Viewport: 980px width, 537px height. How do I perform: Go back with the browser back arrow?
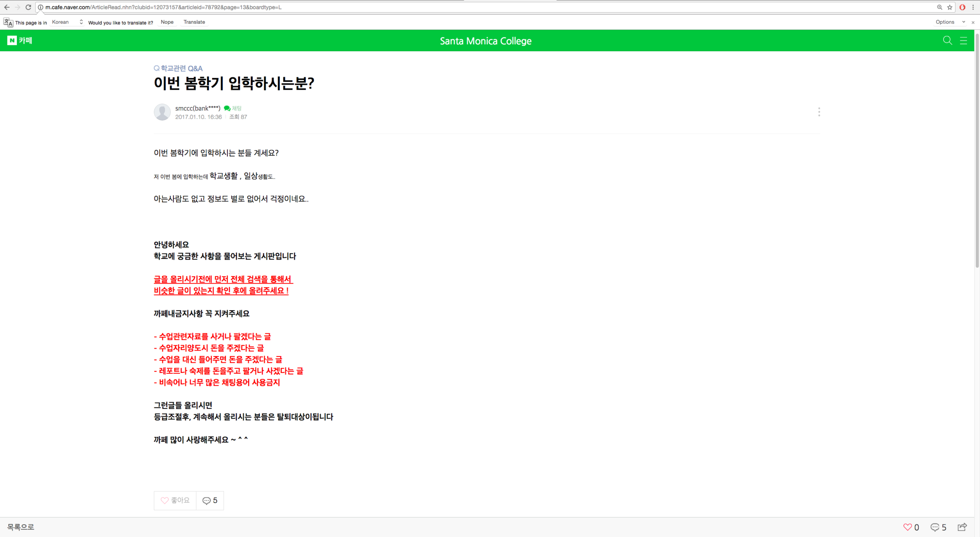point(7,7)
